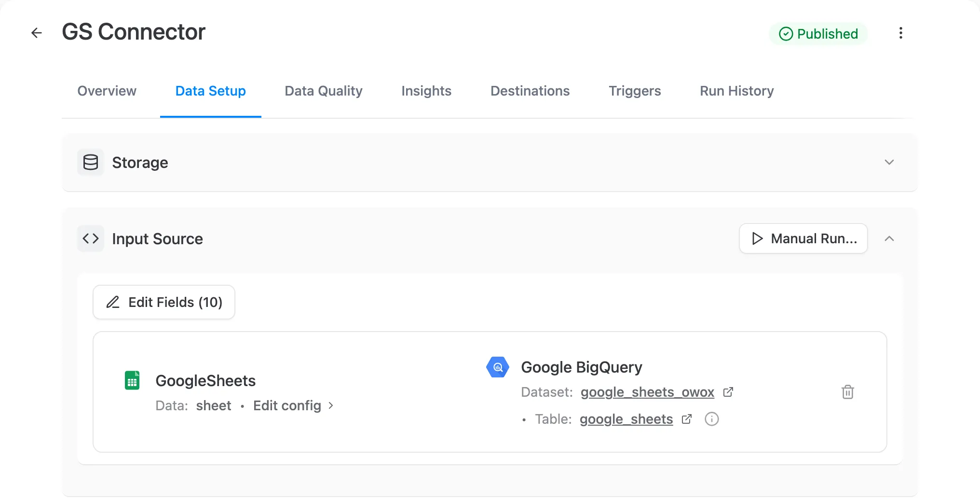Click the Storage database icon
The width and height of the screenshot is (980, 500).
click(x=91, y=162)
